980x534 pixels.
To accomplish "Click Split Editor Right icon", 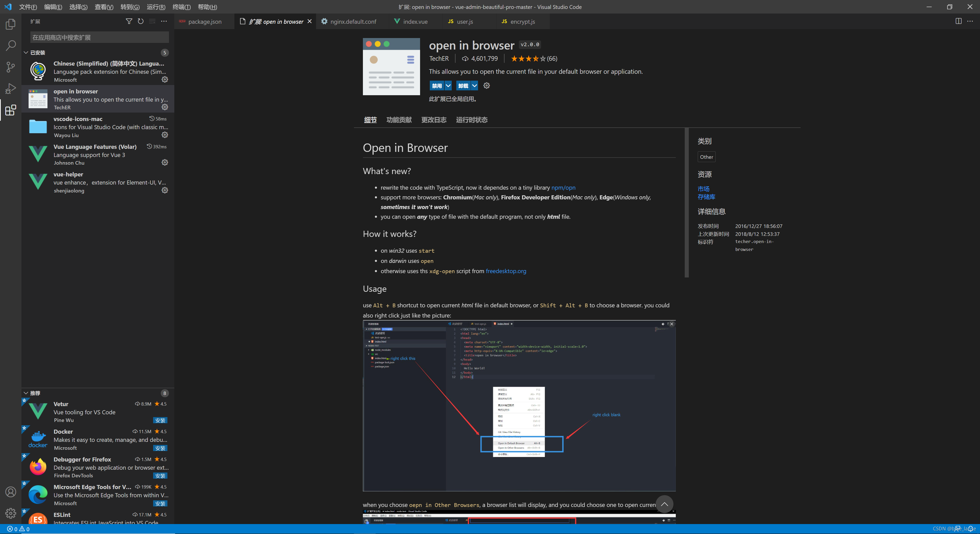I will point(958,21).
